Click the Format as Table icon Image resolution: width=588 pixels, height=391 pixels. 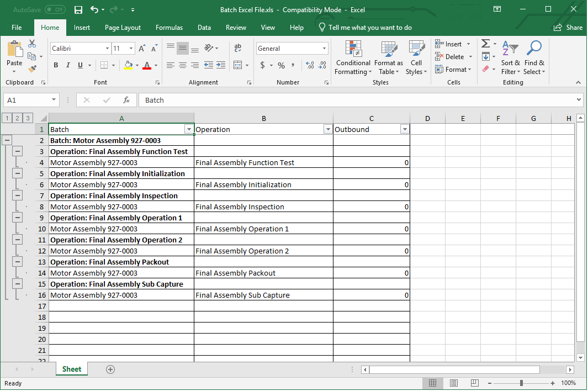coord(388,58)
